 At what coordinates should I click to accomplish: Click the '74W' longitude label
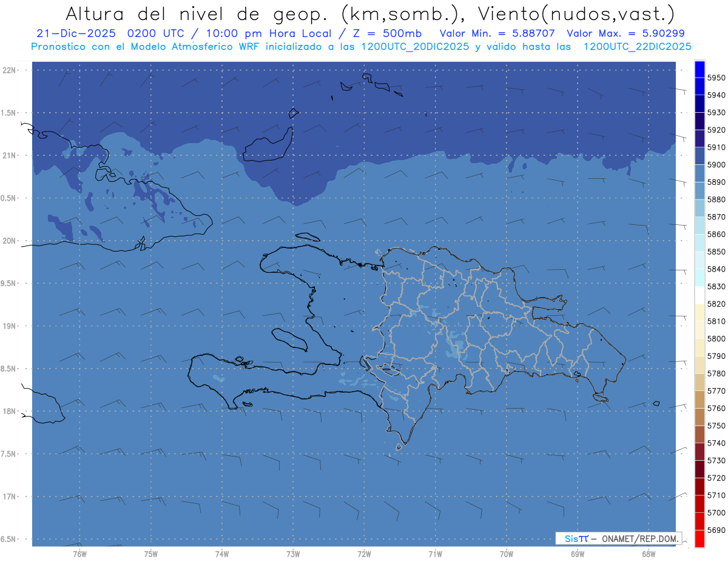pos(222,554)
